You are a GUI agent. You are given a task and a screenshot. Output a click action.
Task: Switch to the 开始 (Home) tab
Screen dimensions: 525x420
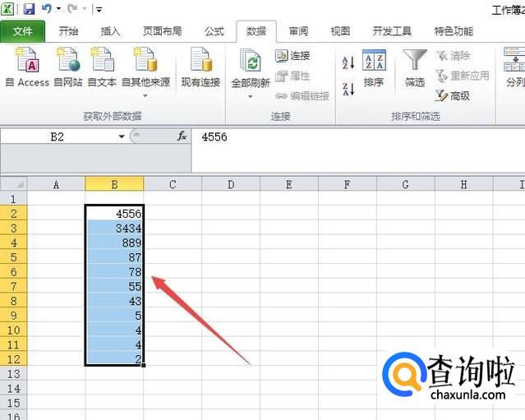[69, 31]
